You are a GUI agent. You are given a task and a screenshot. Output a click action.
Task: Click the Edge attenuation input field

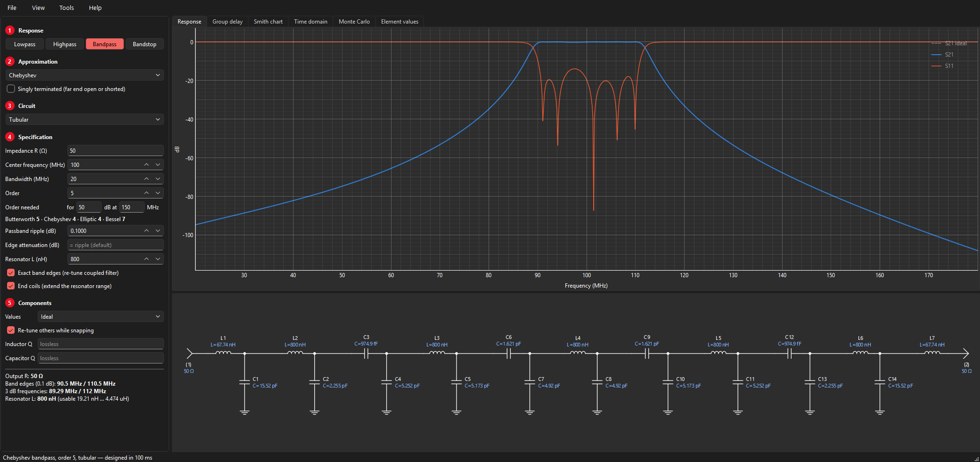[115, 245]
